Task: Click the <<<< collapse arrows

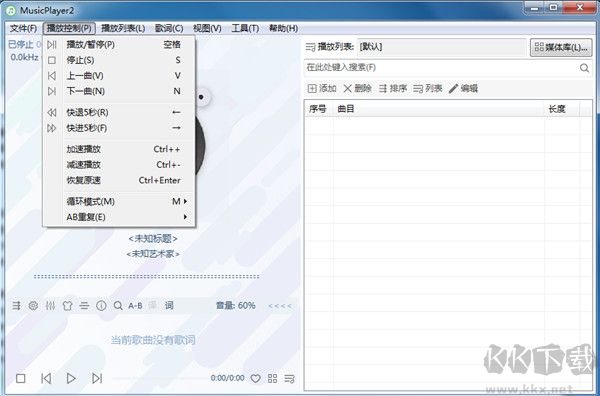Action: (x=280, y=306)
